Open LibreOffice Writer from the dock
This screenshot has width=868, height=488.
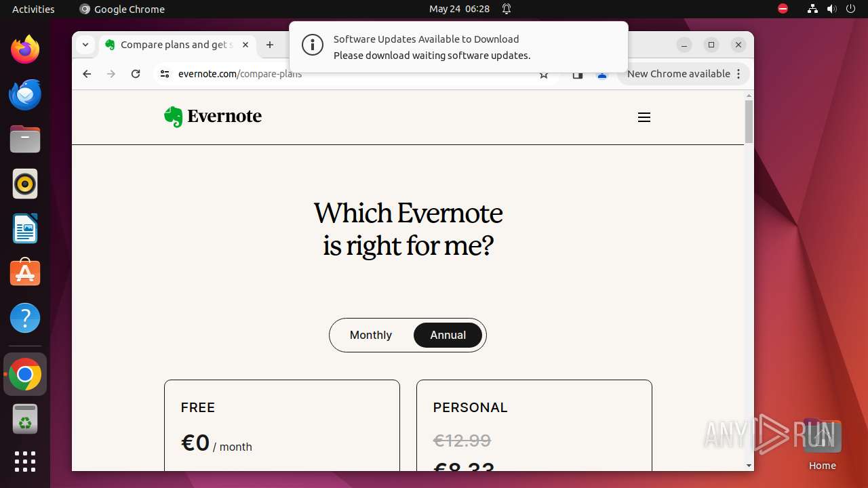(x=25, y=228)
